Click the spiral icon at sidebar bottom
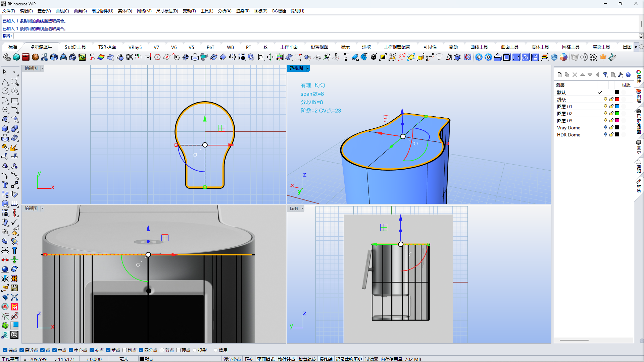This screenshot has height=362, width=644. click(14, 335)
